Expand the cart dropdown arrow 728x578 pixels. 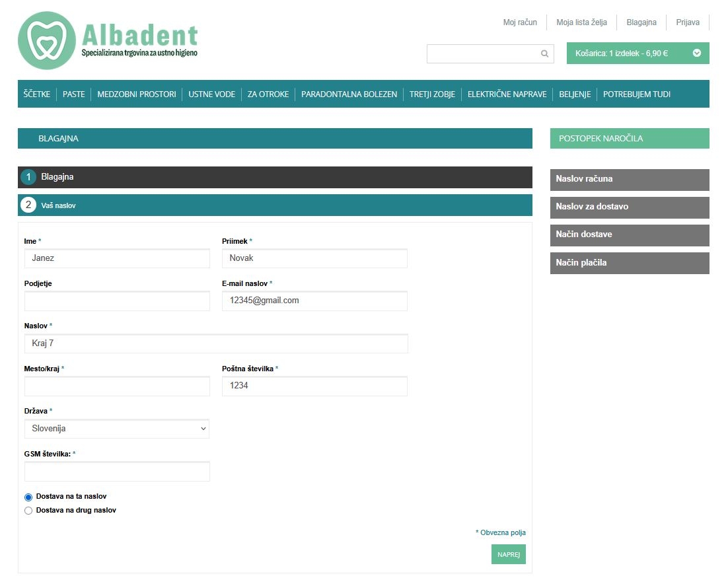pyautogui.click(x=696, y=54)
